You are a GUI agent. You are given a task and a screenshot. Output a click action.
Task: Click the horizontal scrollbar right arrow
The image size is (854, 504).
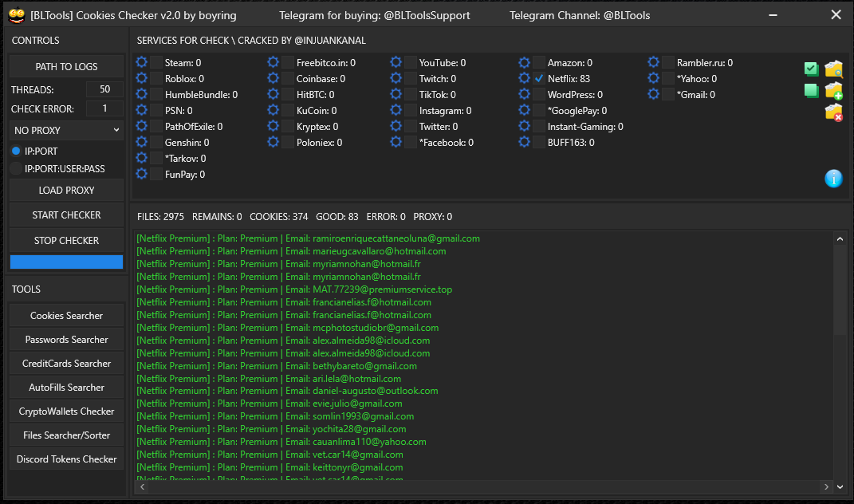tap(826, 486)
